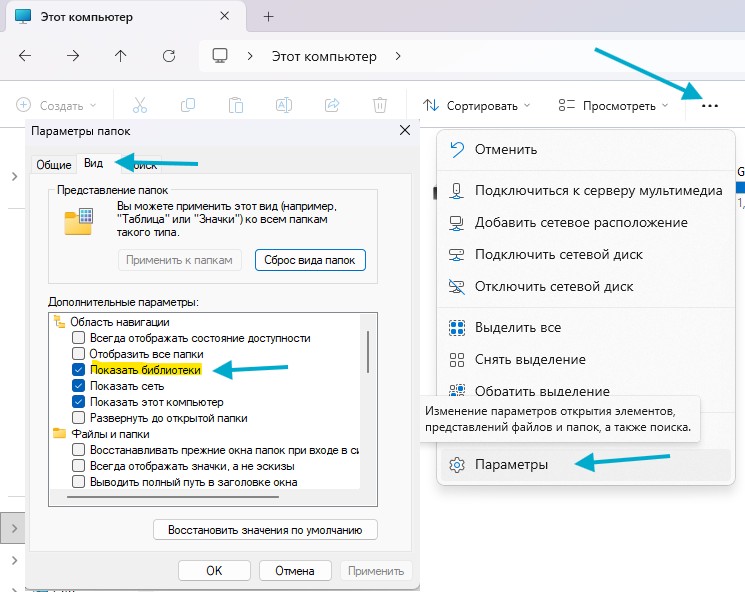
Task: Click the Forward navigation arrow
Action: click(x=73, y=56)
